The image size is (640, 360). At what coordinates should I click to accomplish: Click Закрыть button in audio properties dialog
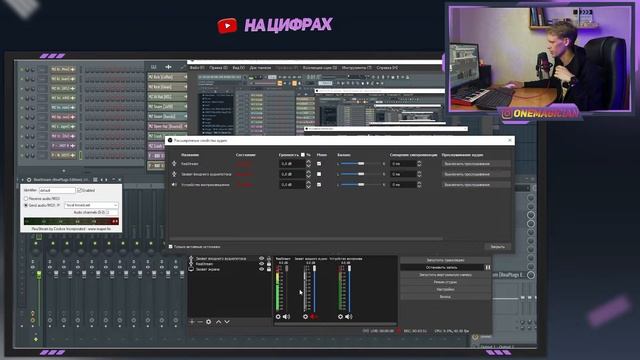point(498,247)
